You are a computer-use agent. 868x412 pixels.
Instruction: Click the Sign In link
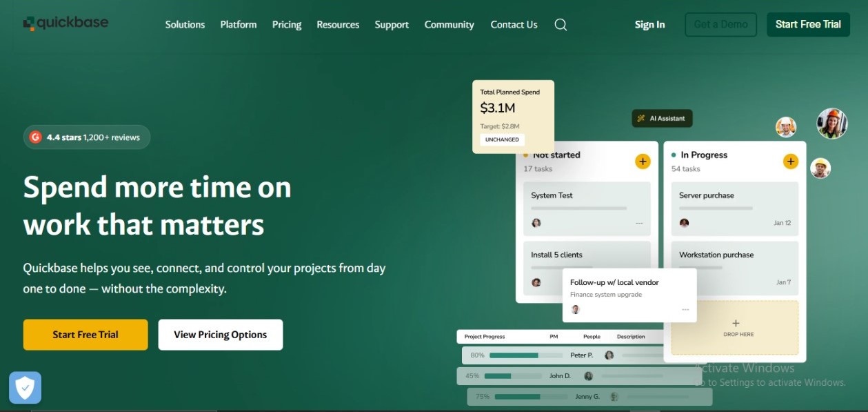tap(650, 25)
